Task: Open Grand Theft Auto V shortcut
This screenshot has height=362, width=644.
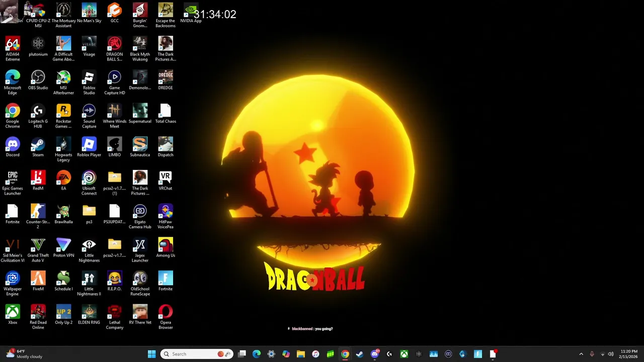Action: pos(38,250)
